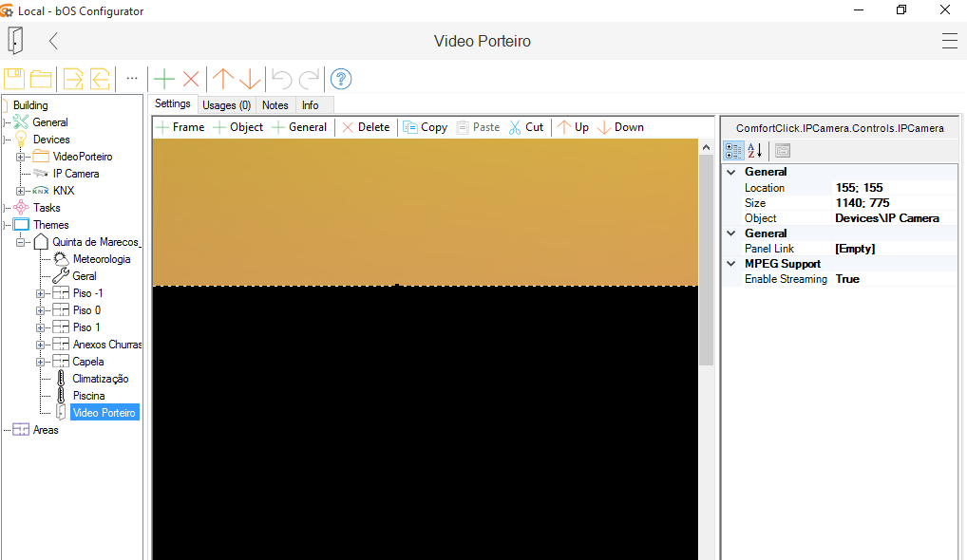Expand the Piso 0 tree node
Viewport: 967px width, 560px height.
coord(41,310)
